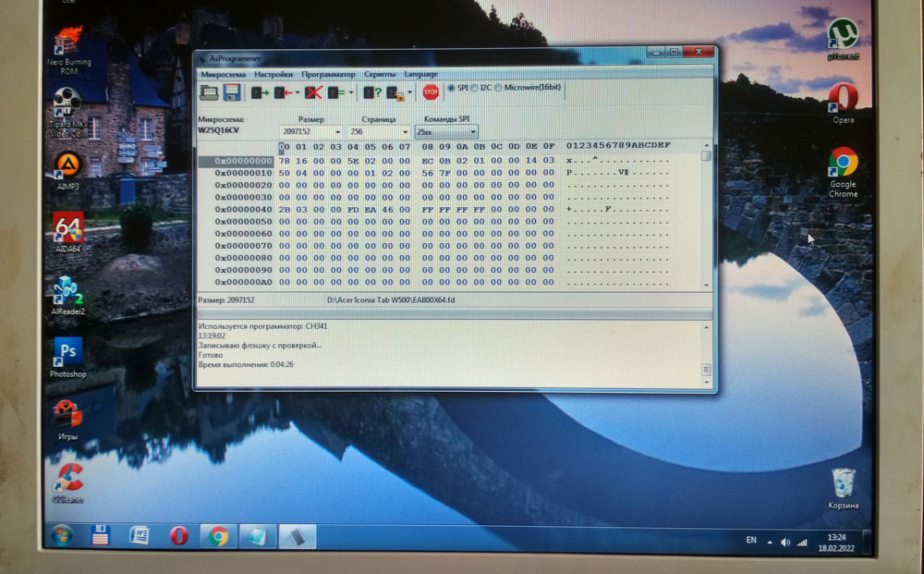Click the hex editor scrollbar down arrow
This screenshot has height=574, width=924.
coord(707,286)
